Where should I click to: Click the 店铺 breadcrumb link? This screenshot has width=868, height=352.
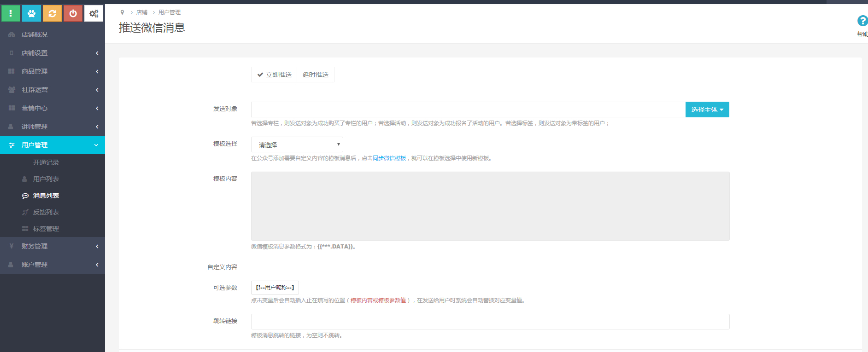142,12
